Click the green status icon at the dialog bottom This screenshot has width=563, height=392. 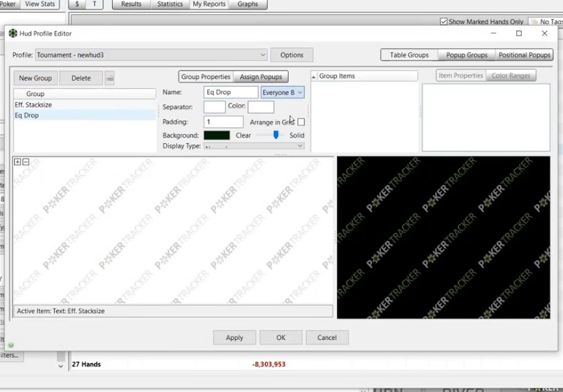[11, 345]
